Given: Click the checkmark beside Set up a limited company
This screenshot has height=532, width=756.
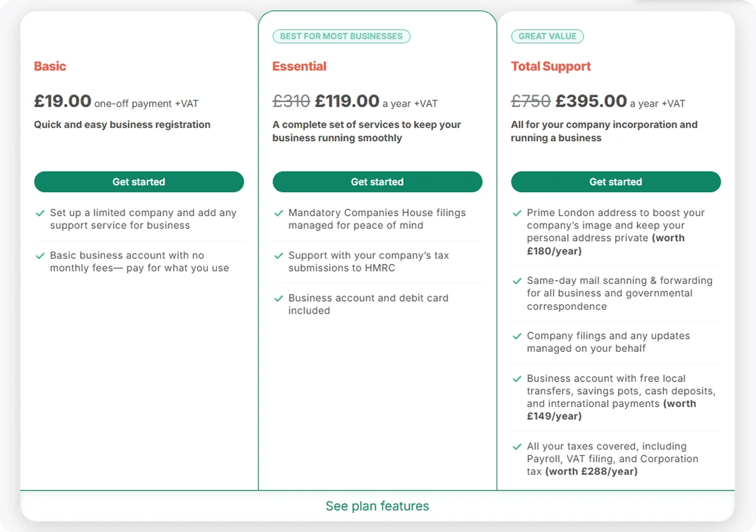Looking at the screenshot, I should 40,213.
